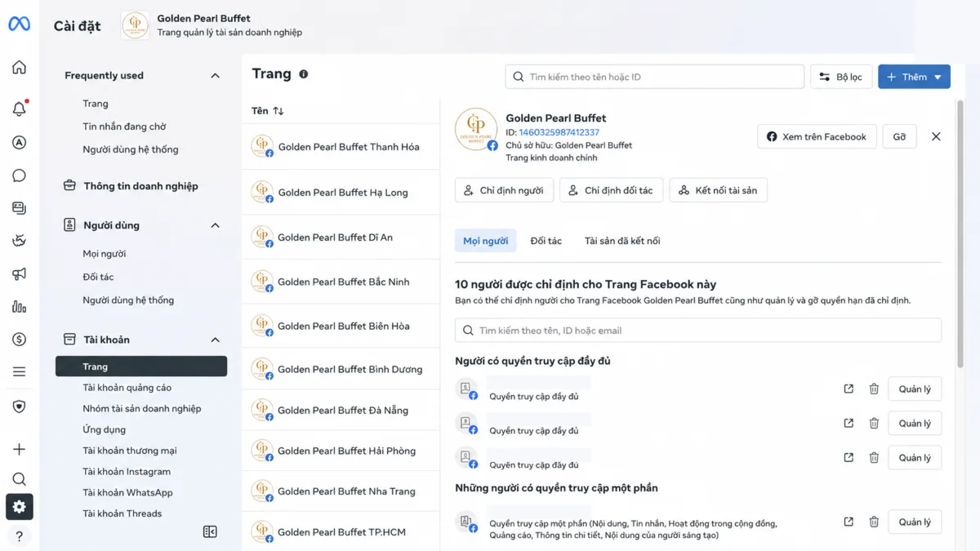Open the search magnifier in left rail

[20, 478]
